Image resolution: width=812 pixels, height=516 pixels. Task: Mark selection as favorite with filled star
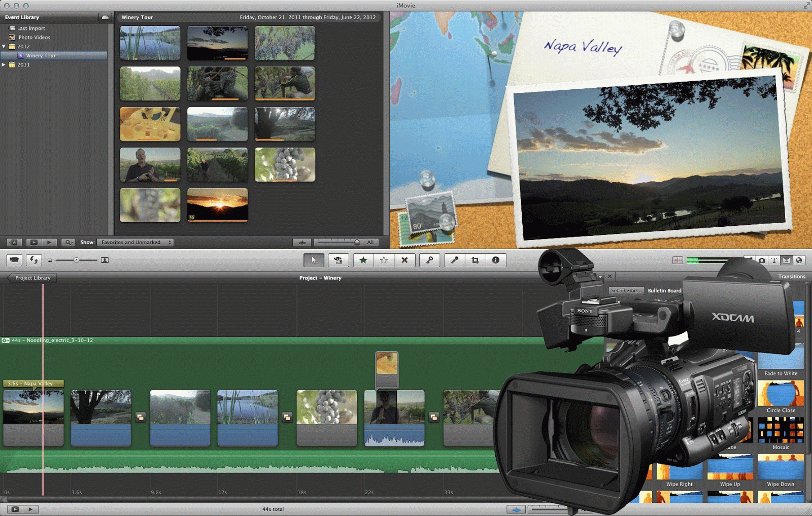[363, 260]
